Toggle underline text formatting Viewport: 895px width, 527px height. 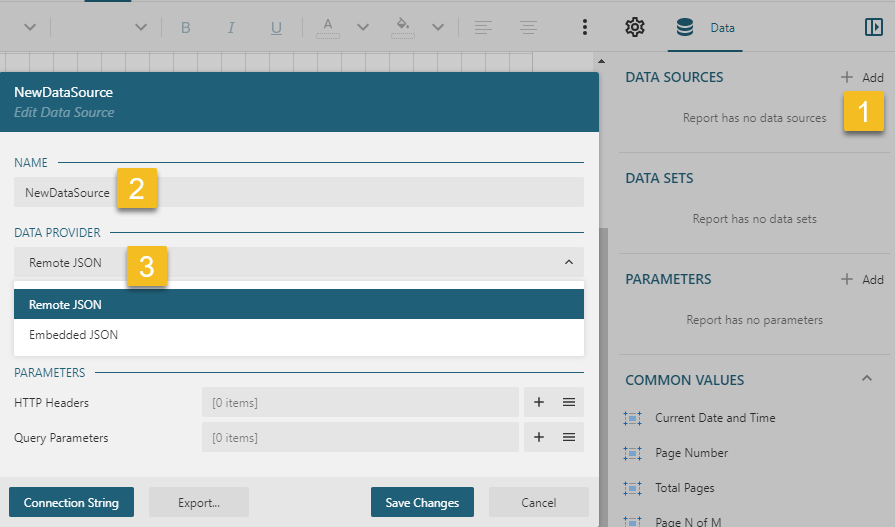277,28
